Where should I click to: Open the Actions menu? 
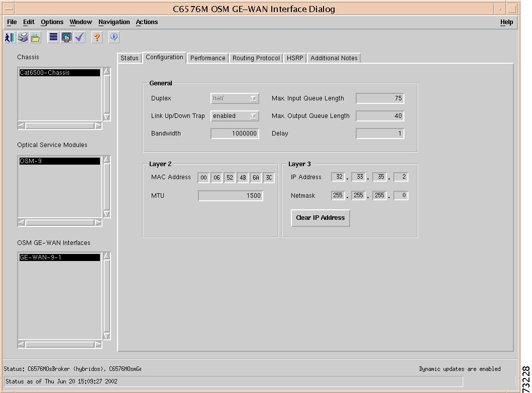point(147,22)
